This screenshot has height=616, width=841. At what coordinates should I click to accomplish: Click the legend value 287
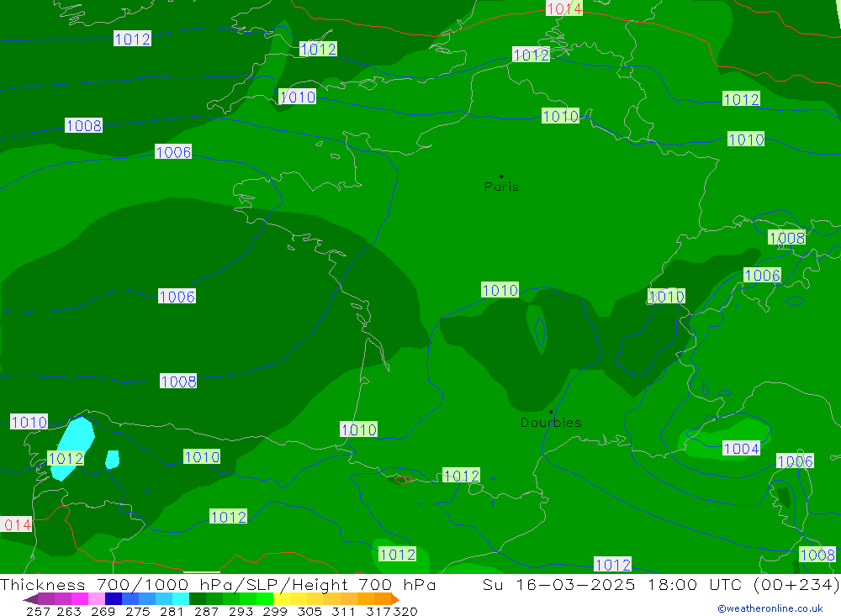coord(206,611)
